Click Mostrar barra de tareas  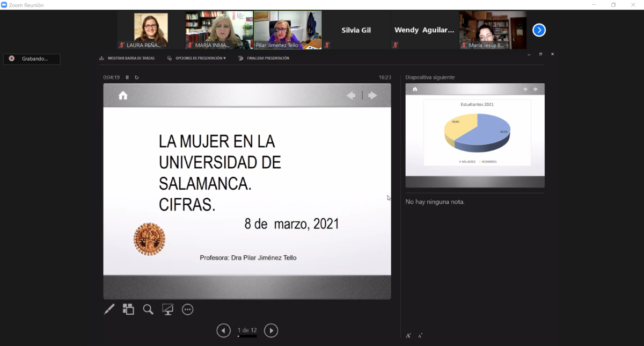tap(127, 58)
